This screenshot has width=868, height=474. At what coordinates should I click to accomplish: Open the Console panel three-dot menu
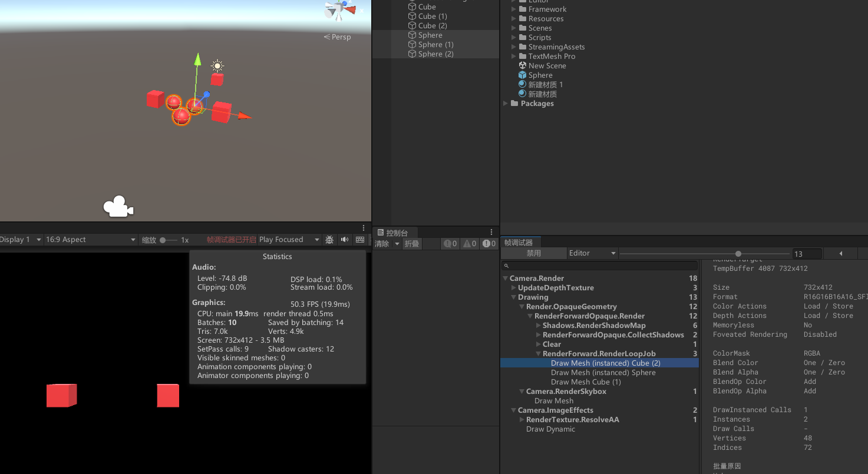click(491, 232)
